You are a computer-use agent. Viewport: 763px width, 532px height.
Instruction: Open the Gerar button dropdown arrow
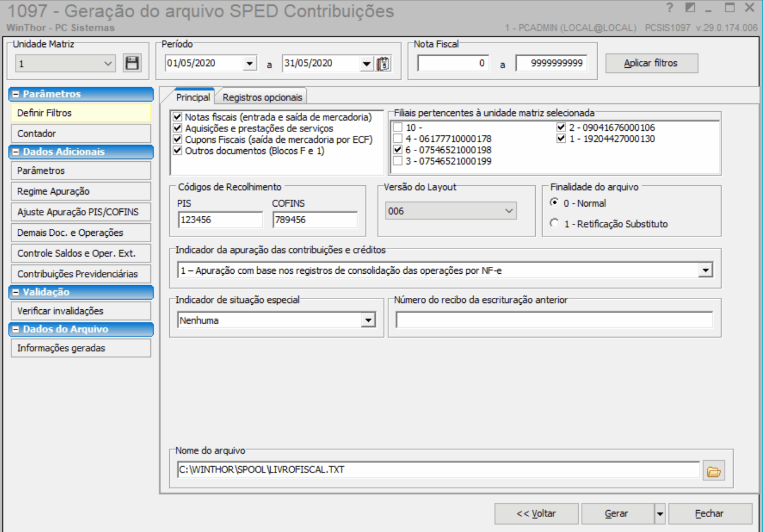[660, 514]
